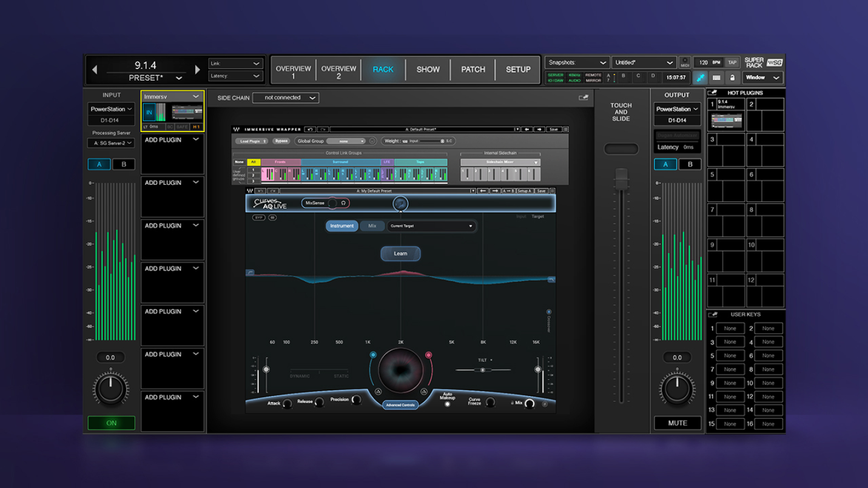Screen dimensions: 868x488
Task: Toggle Bypass in the Immersive Wrapper
Action: 281,141
